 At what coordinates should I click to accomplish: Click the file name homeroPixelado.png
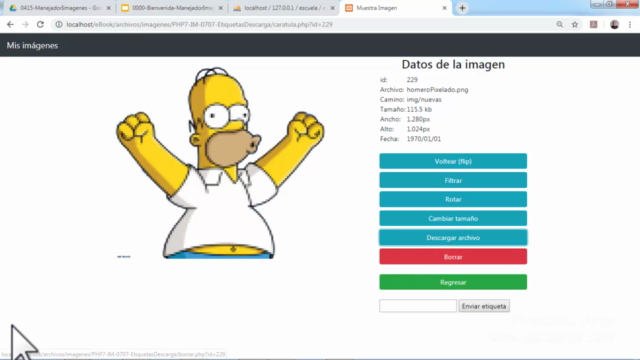coord(437,89)
